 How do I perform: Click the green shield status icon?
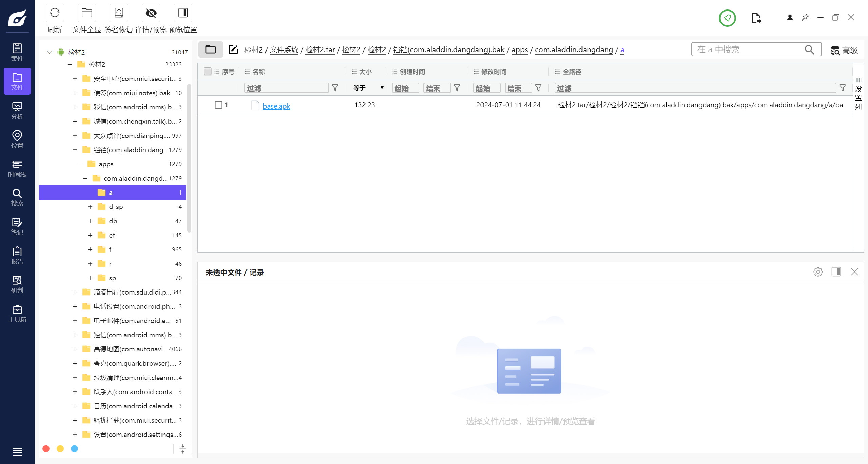pos(727,18)
